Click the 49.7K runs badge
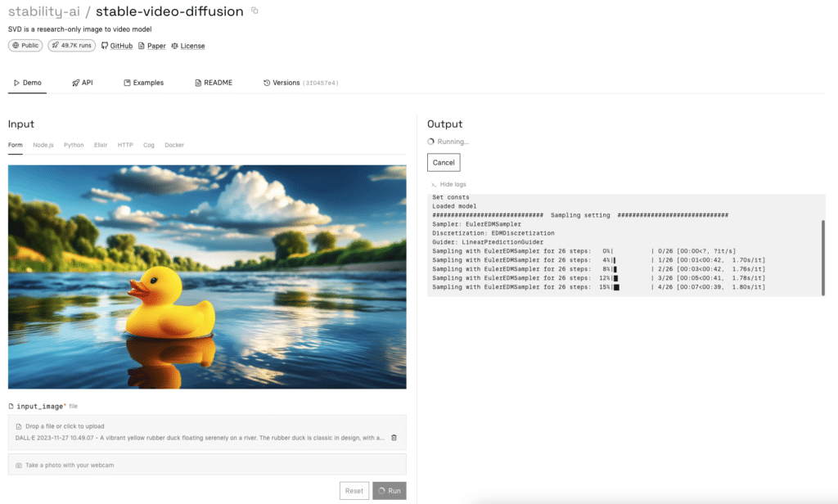The width and height of the screenshot is (838, 504). click(72, 46)
